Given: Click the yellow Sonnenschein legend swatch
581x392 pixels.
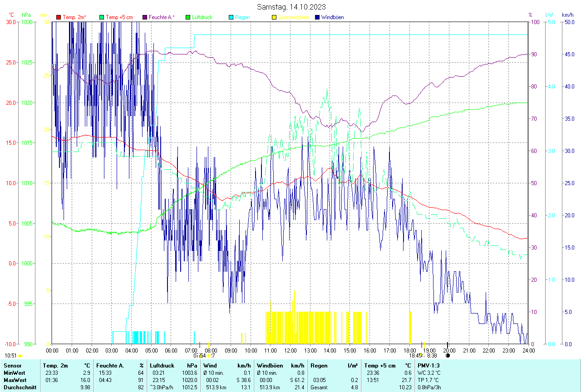Looking at the screenshot, I should 274,17.
